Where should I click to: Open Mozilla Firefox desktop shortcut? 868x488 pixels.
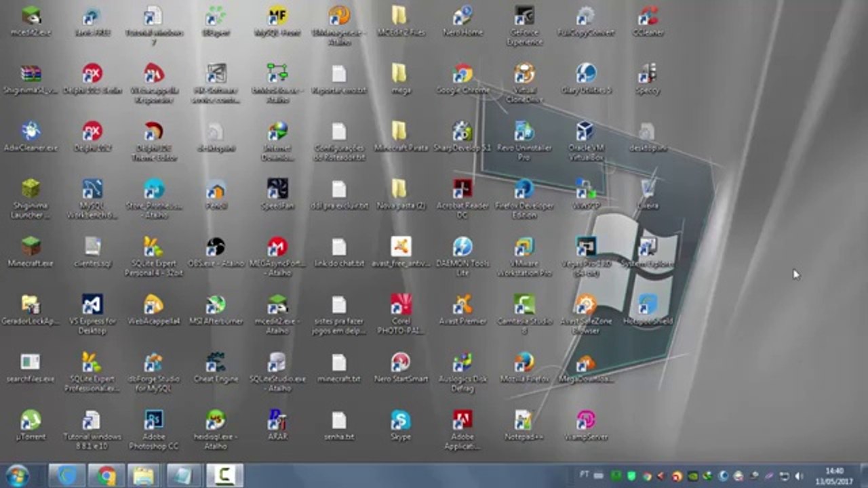tap(524, 367)
